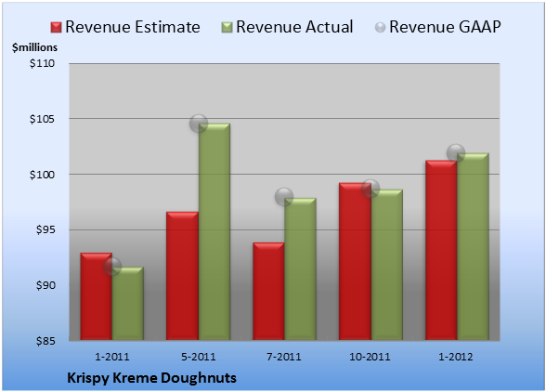Click the '$90' y-axis value
Viewport: 546px width, 392px height.
coord(45,285)
